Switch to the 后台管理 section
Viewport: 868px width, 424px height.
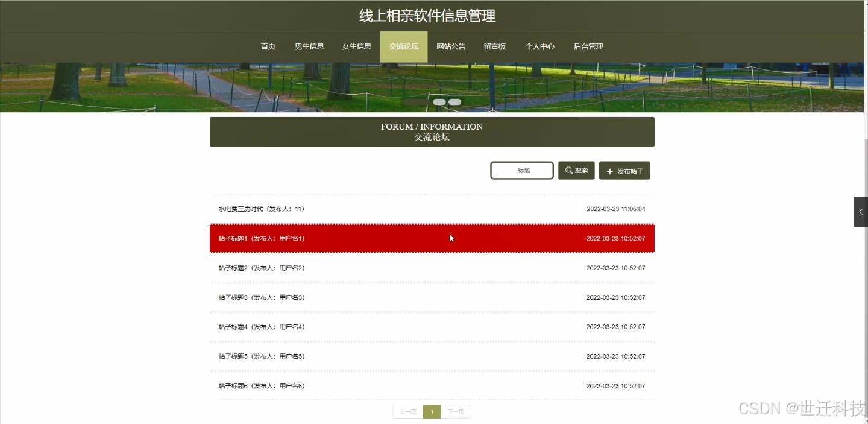[x=588, y=46]
